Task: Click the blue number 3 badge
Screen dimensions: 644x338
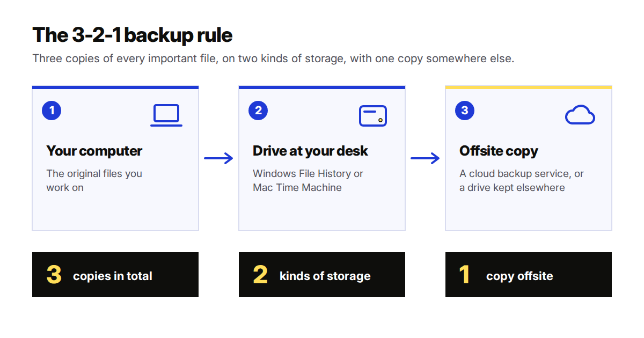Action: coord(465,111)
